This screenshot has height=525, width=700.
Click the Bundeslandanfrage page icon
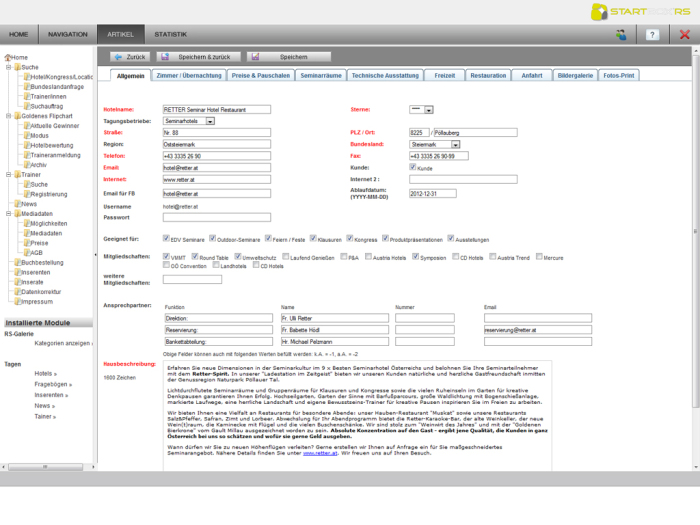[27, 87]
